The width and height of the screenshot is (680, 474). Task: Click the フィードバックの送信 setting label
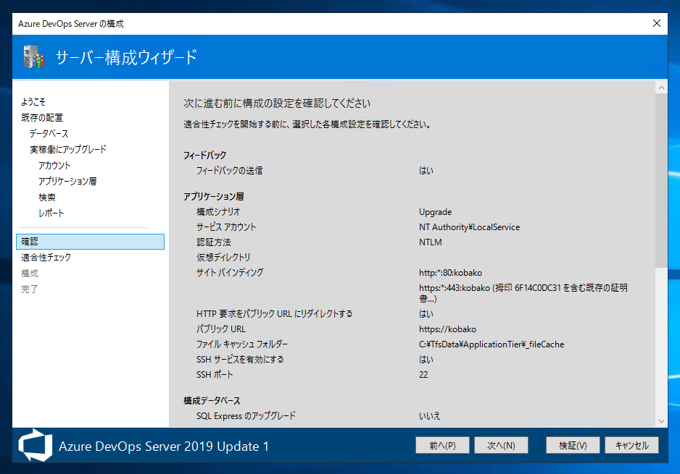229,171
